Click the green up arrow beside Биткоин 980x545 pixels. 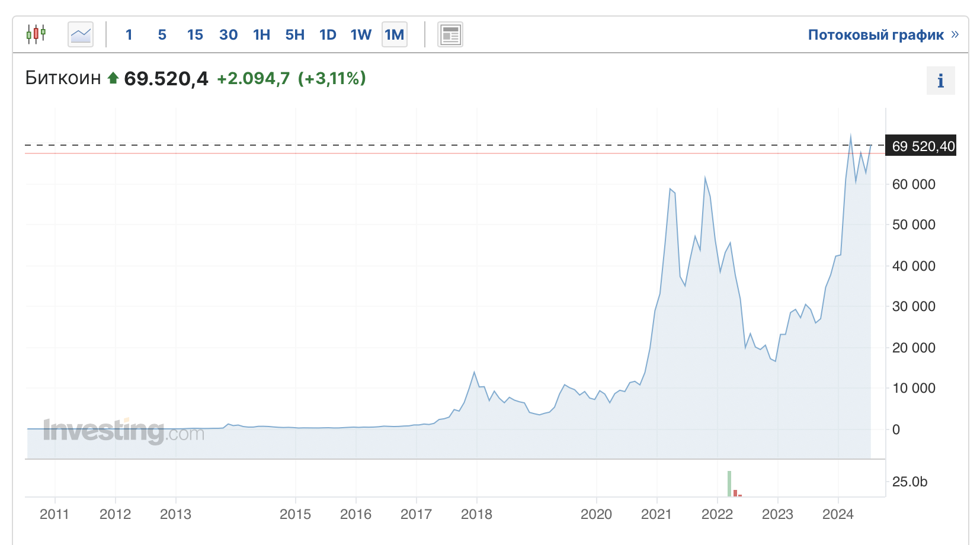tap(113, 78)
